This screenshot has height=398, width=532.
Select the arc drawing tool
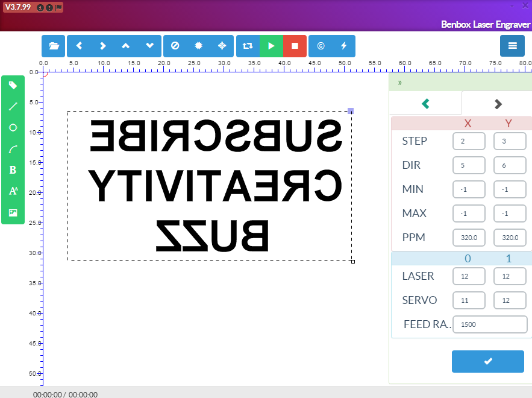[13, 149]
